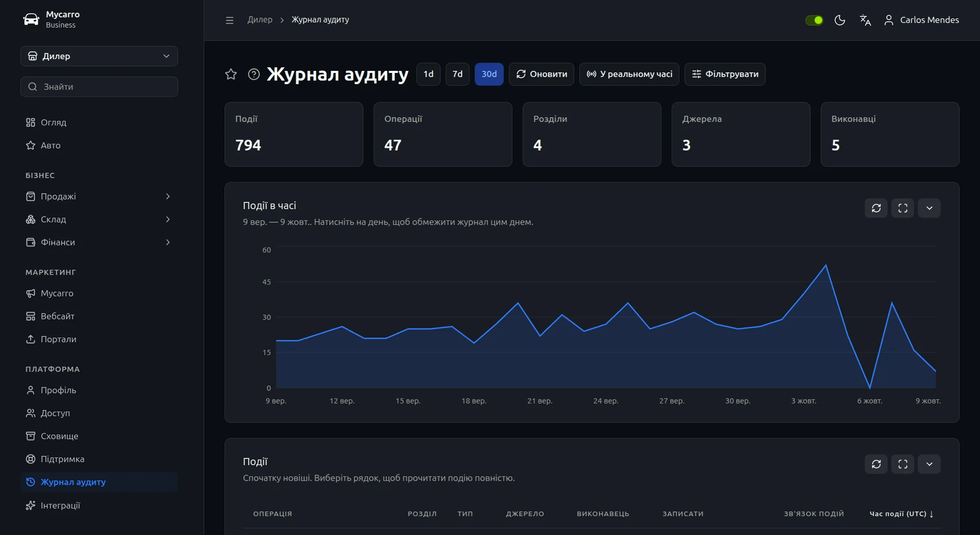Refresh the Події в часі chart

(876, 208)
